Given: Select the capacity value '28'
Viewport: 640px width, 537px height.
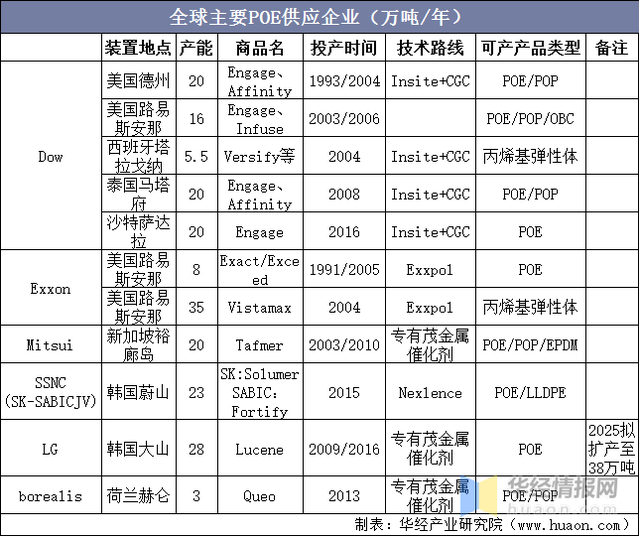Looking at the screenshot, I should coord(196,449).
